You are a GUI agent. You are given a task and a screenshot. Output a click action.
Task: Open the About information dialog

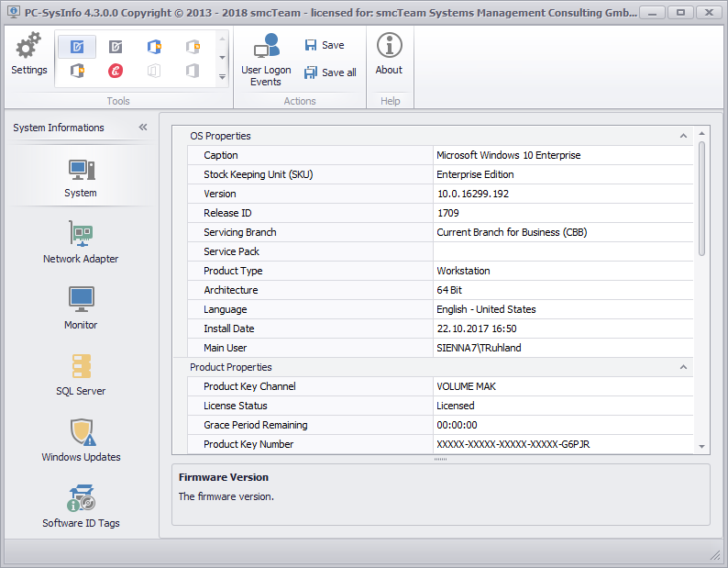click(389, 53)
